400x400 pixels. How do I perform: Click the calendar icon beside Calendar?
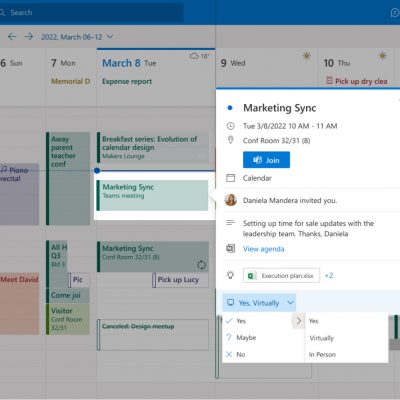(231, 178)
